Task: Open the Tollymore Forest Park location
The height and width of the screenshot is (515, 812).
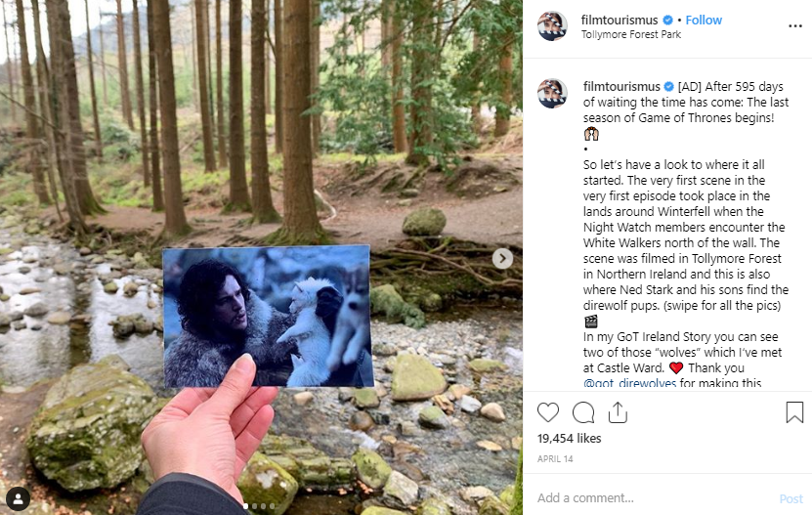Action: 630,35
